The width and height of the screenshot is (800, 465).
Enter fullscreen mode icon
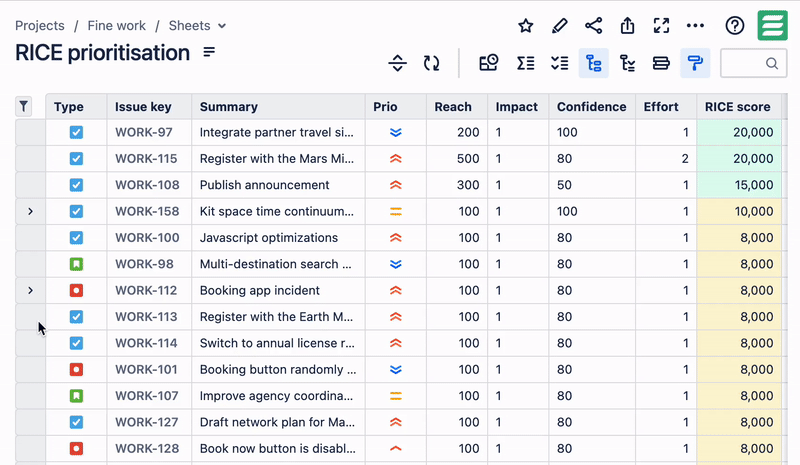(661, 26)
